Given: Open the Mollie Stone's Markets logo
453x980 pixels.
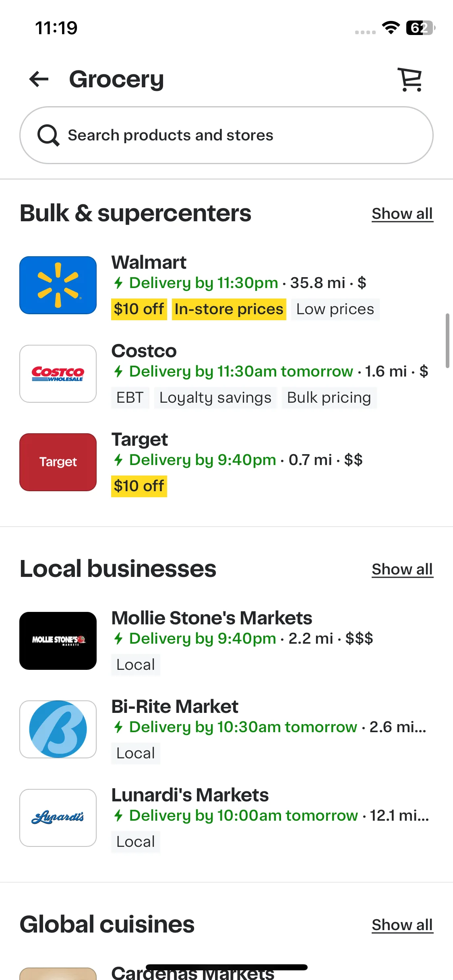Looking at the screenshot, I should [58, 641].
